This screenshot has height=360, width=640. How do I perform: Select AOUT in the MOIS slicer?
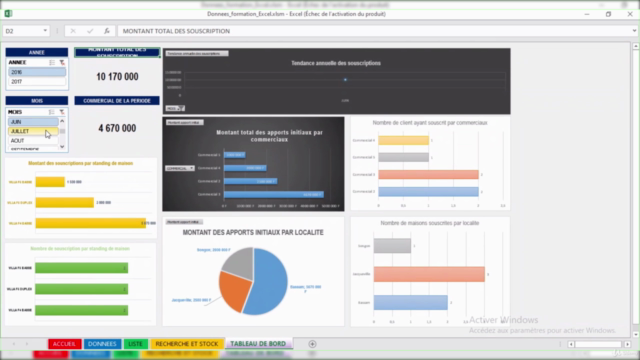point(33,140)
